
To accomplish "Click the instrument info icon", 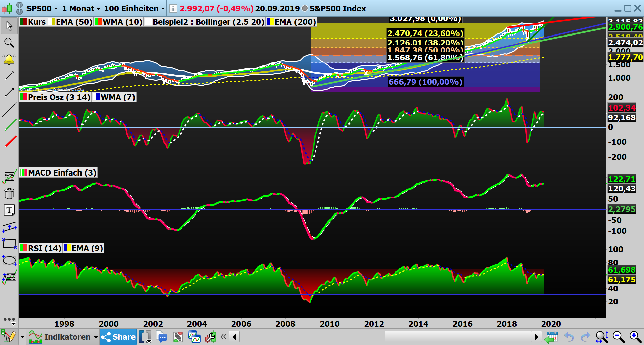I will click(x=173, y=8).
